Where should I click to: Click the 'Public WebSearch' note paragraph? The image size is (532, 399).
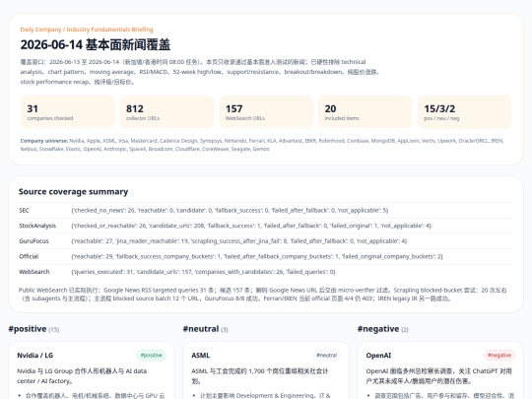point(263,295)
